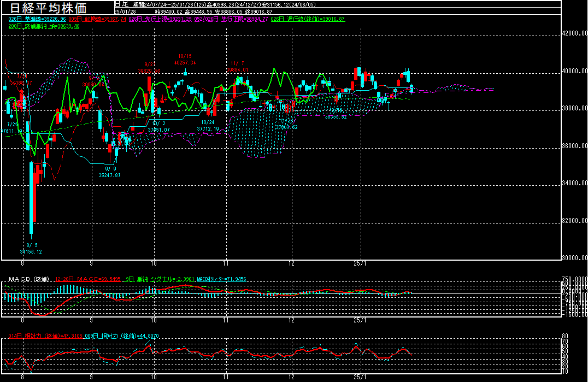Click month label 11 under price chart
This screenshot has height=382, width=588.
(226, 263)
